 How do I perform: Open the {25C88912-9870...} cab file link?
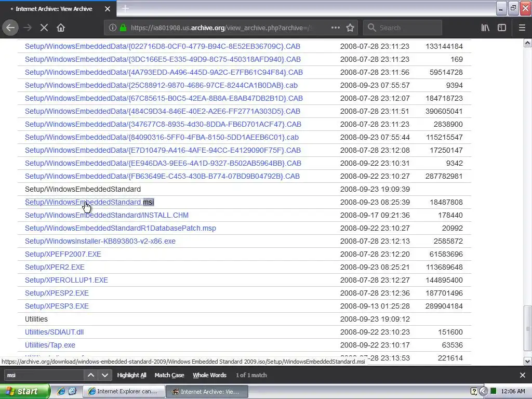[x=161, y=85]
